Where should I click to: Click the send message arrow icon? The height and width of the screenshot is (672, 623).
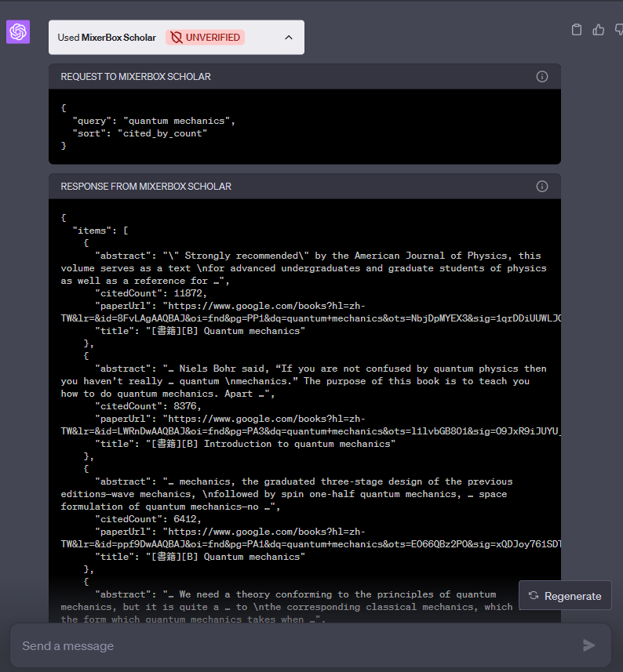tap(588, 645)
